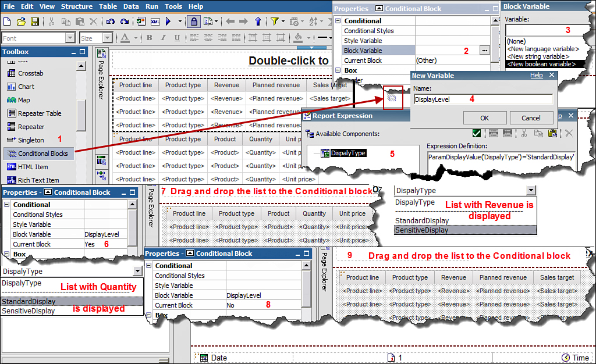Click Cancel in New Variable dialog

click(x=531, y=118)
